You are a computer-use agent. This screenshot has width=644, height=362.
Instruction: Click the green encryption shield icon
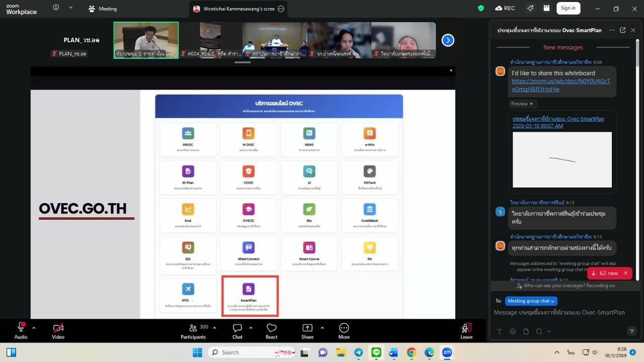[481, 8]
